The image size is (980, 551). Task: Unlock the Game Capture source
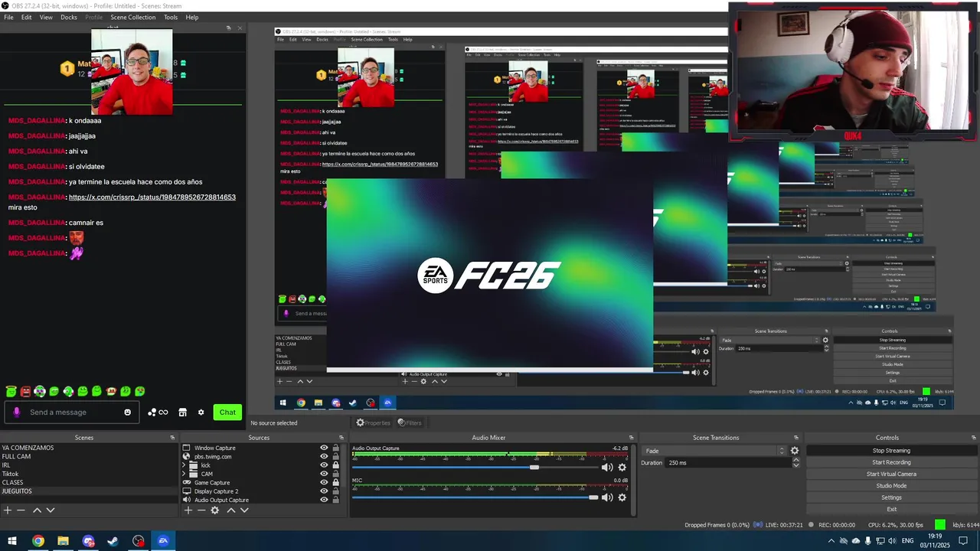click(335, 483)
